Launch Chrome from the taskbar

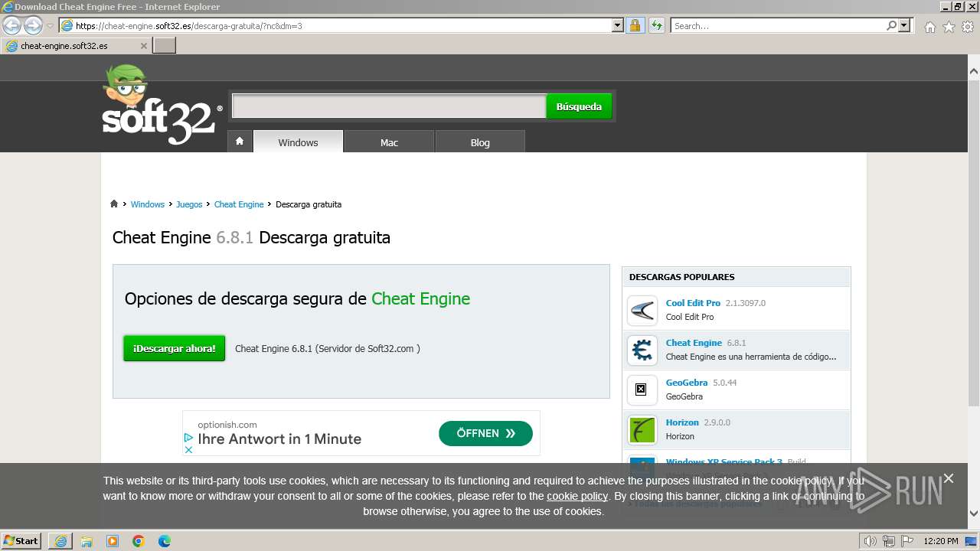tap(139, 540)
